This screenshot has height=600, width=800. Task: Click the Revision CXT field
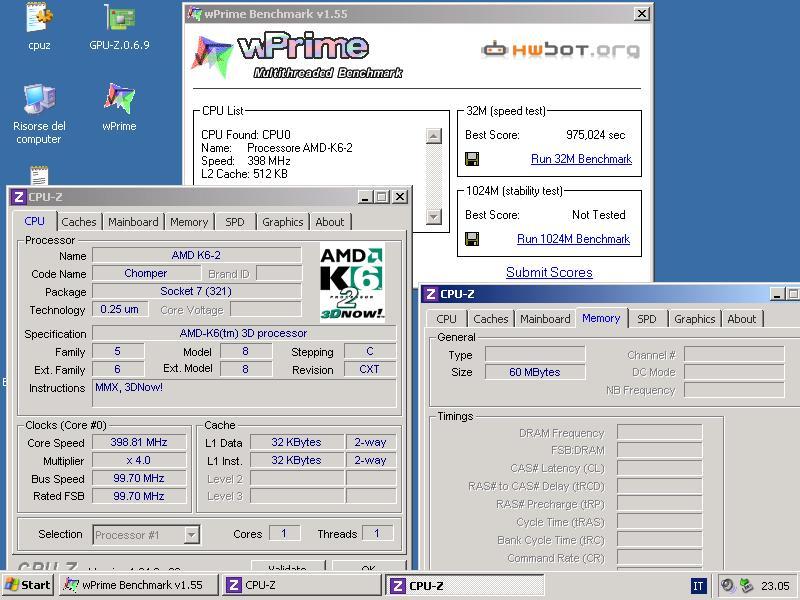pyautogui.click(x=370, y=369)
